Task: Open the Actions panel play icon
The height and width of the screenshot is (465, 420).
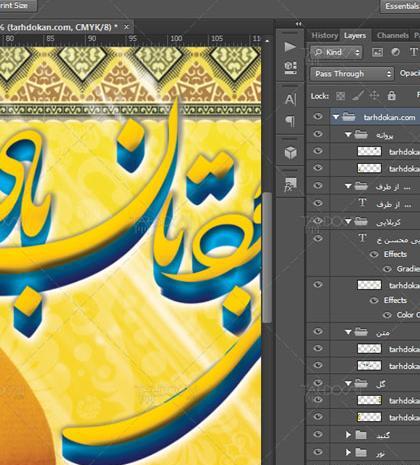Action: point(290,47)
